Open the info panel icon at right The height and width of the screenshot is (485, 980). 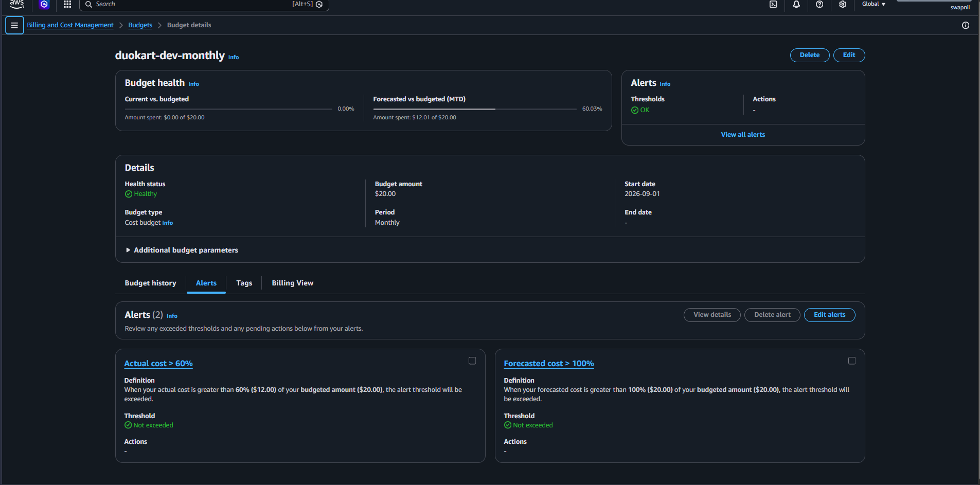pyautogui.click(x=966, y=25)
